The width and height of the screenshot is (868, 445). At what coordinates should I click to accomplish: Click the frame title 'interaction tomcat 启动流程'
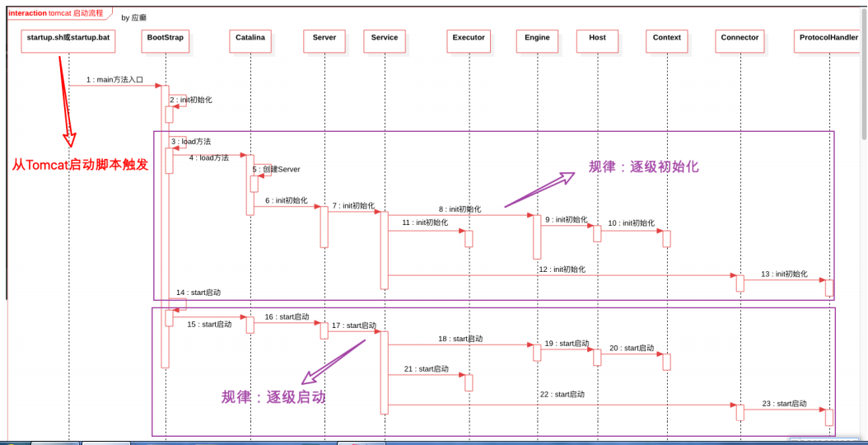56,12
